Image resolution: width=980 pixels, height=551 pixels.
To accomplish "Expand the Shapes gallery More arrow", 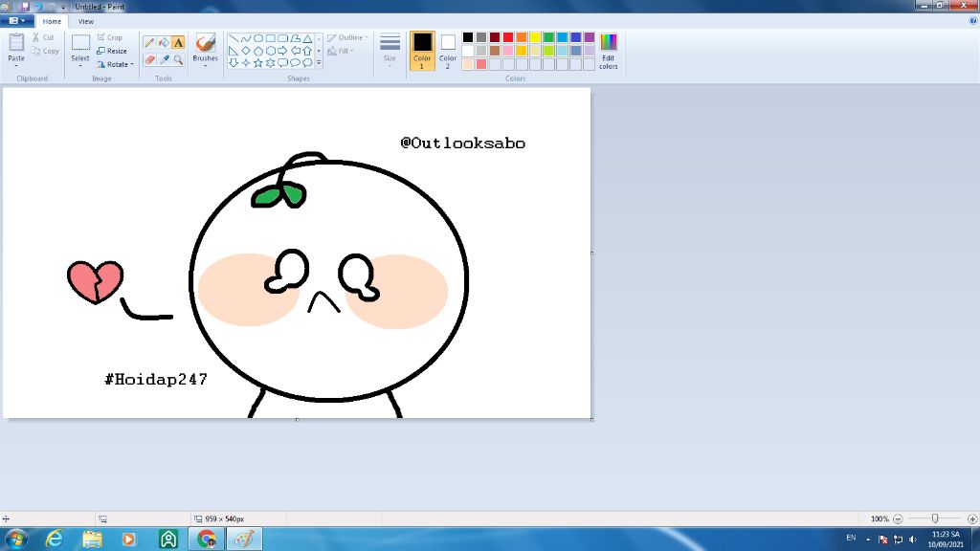I will 319,62.
